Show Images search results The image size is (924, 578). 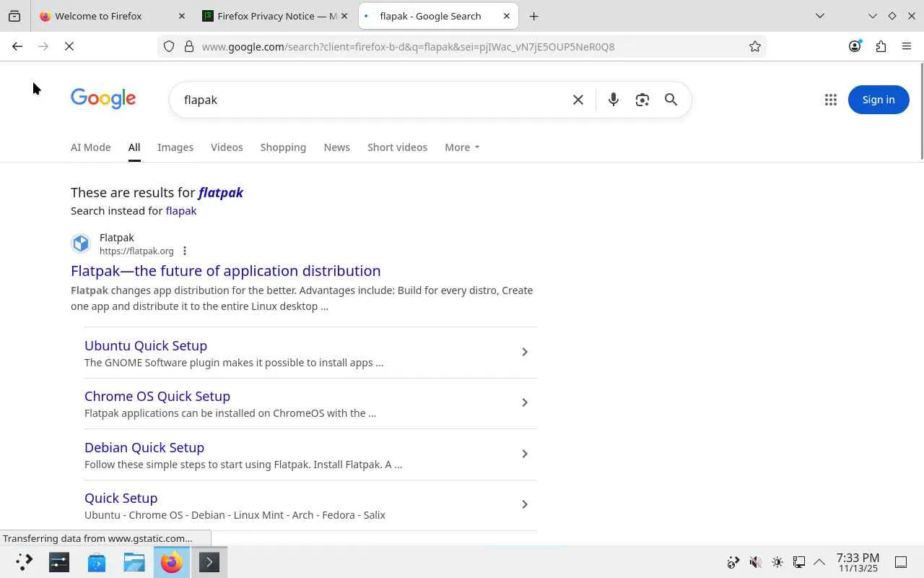(x=175, y=147)
